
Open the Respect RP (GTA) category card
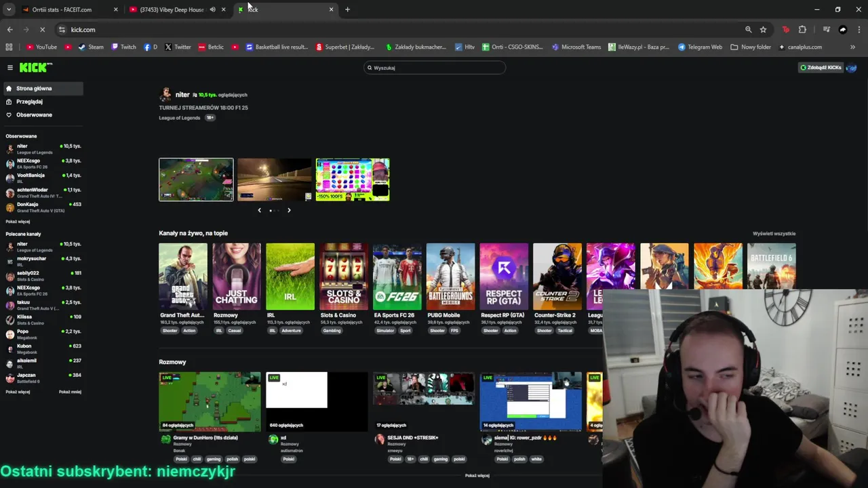(x=504, y=276)
